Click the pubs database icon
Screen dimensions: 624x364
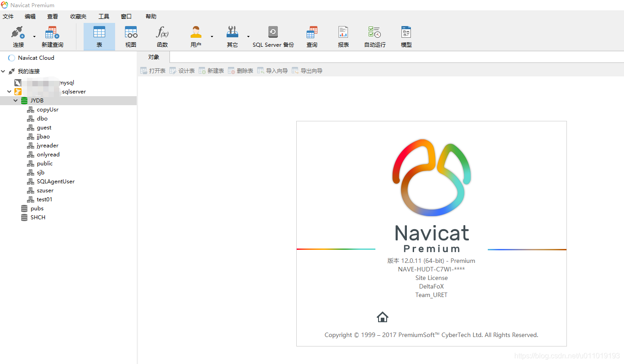tap(24, 209)
